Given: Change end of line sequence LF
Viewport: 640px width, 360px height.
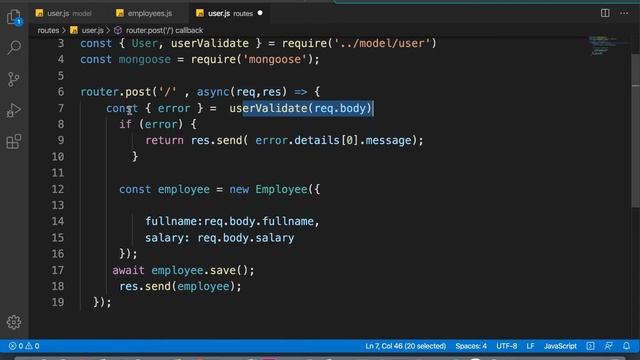Looking at the screenshot, I should click(530, 346).
